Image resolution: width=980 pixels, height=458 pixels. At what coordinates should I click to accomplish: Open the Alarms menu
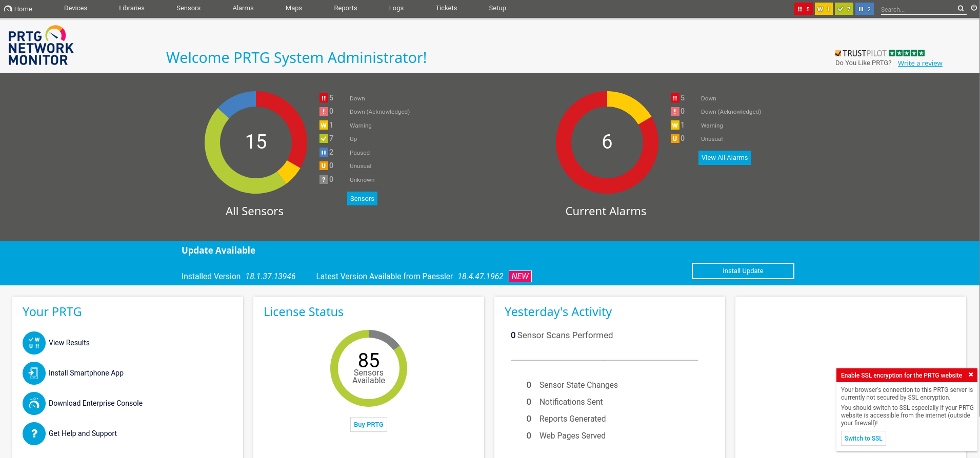pyautogui.click(x=243, y=8)
